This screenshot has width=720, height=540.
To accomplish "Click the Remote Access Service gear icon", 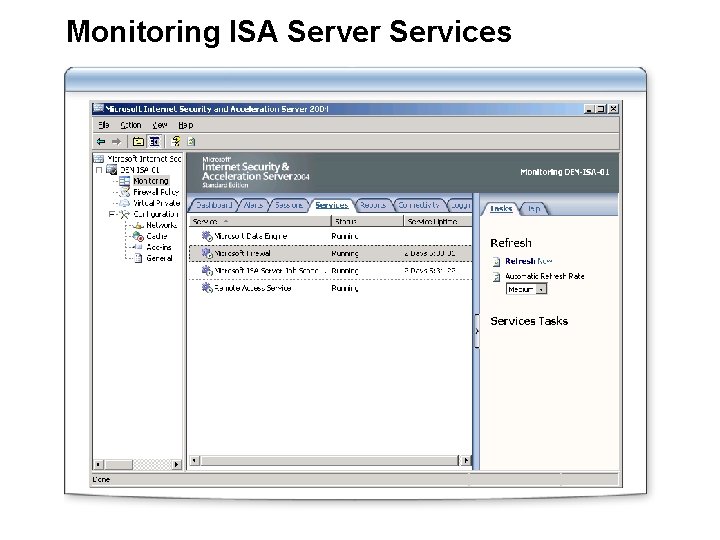I will click(x=207, y=288).
